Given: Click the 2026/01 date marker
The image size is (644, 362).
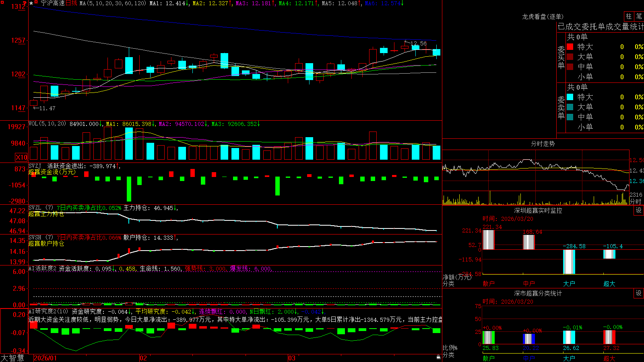Looking at the screenshot, I should pos(45,358).
